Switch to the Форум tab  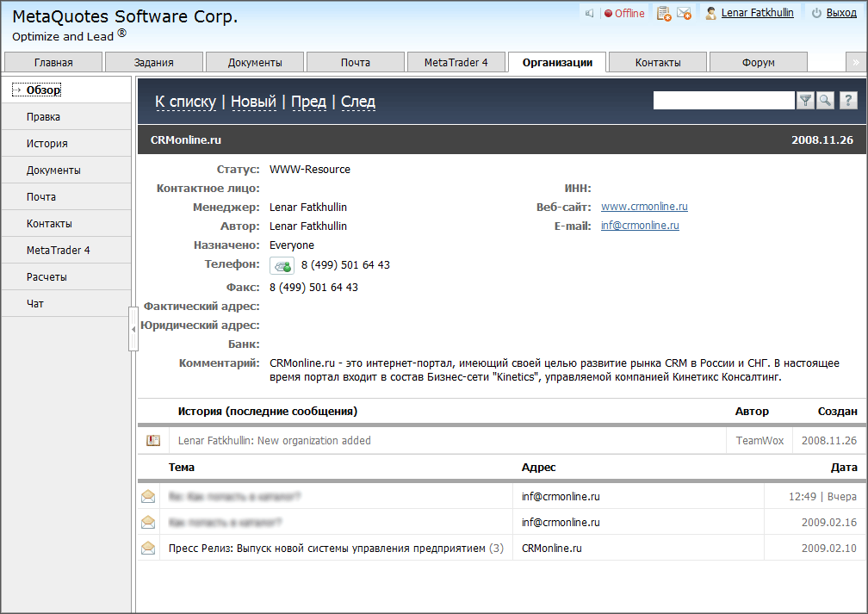pyautogui.click(x=759, y=63)
